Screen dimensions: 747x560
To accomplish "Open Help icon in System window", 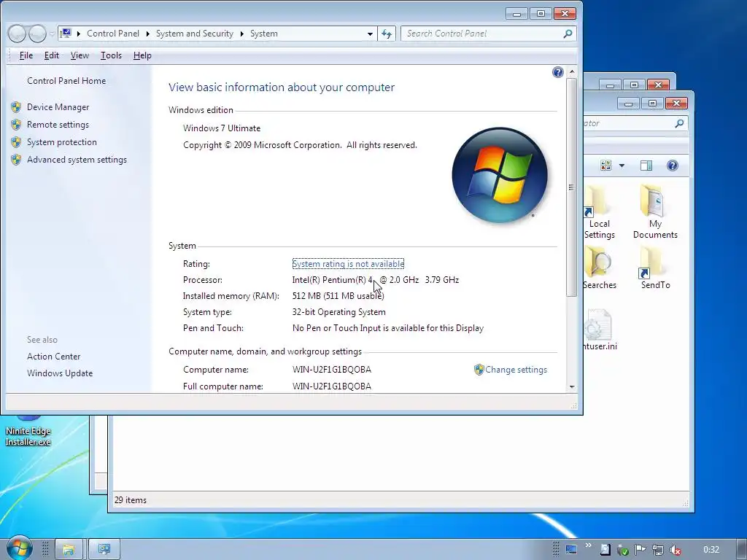I will click(x=557, y=72).
